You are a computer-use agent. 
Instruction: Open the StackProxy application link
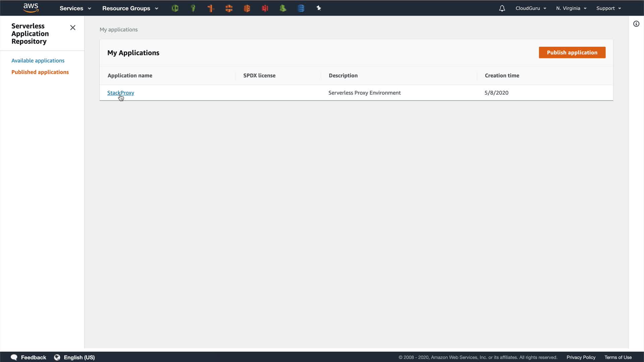click(120, 93)
